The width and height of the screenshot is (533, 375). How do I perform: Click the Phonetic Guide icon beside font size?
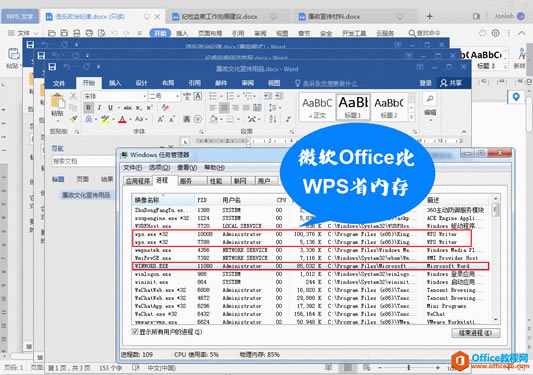(x=187, y=96)
